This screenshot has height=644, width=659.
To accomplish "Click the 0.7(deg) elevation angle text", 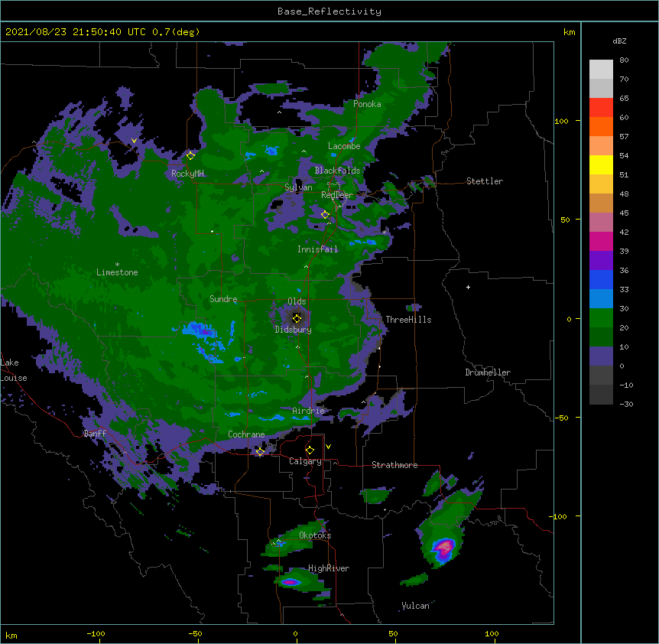I will [x=176, y=32].
